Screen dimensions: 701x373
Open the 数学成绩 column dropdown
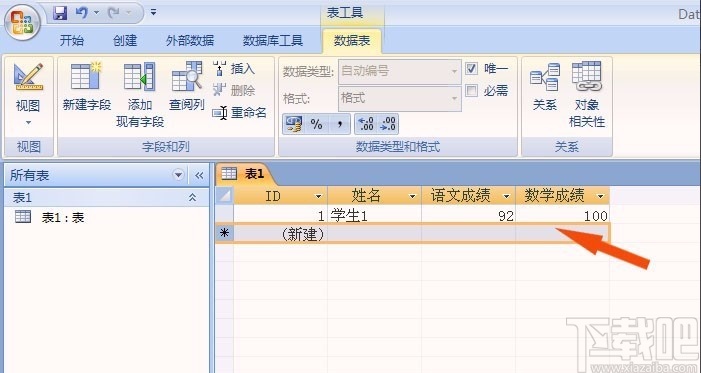[600, 196]
